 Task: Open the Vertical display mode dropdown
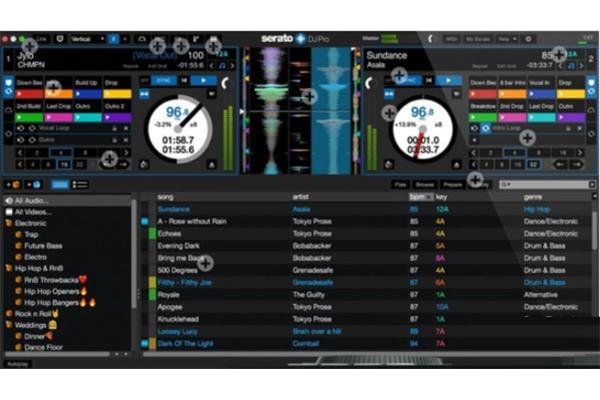click(88, 39)
